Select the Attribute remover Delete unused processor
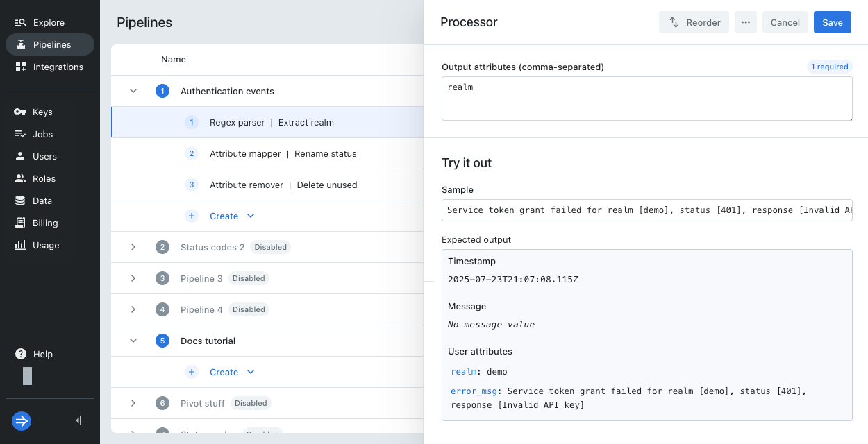The width and height of the screenshot is (868, 444). (283, 185)
